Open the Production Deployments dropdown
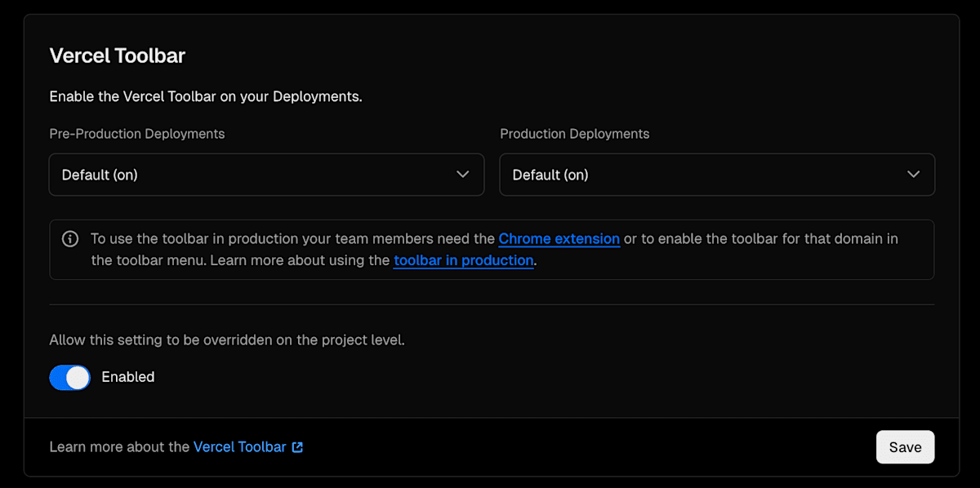This screenshot has width=980, height=488. coord(717,175)
